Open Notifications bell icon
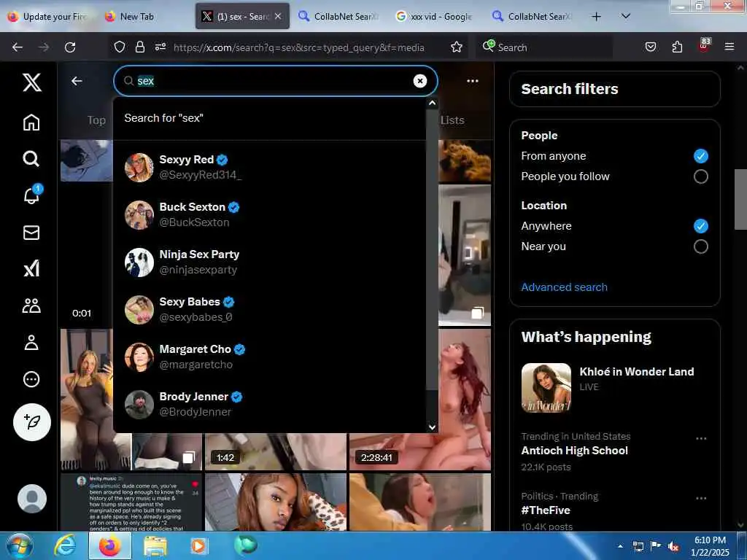The width and height of the screenshot is (747, 560). 32,195
